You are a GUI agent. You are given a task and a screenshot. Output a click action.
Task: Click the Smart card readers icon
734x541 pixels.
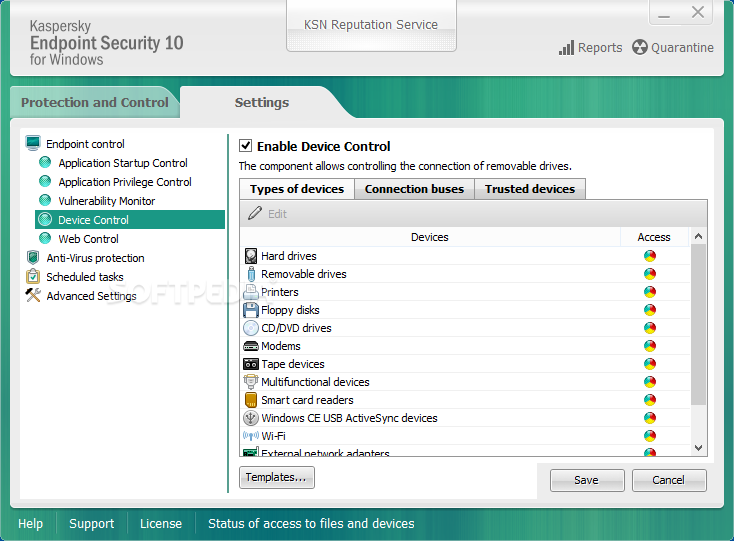(251, 400)
